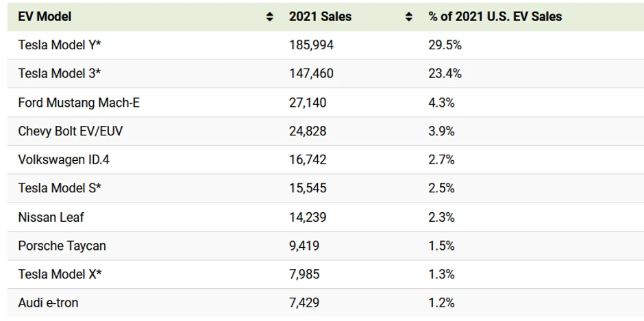This screenshot has height=321, width=644.
Task: Select the Tesla Model X* cell
Action: pos(60,274)
